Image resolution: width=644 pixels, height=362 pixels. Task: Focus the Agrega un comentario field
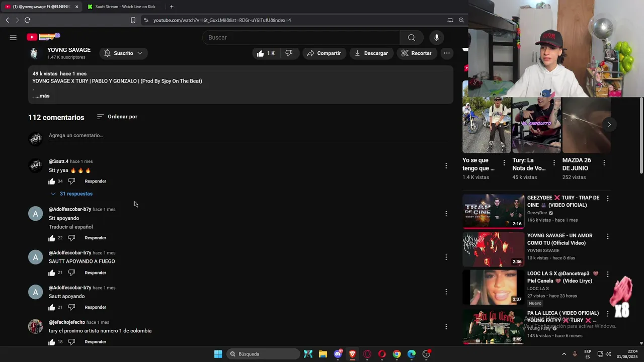tap(248, 136)
